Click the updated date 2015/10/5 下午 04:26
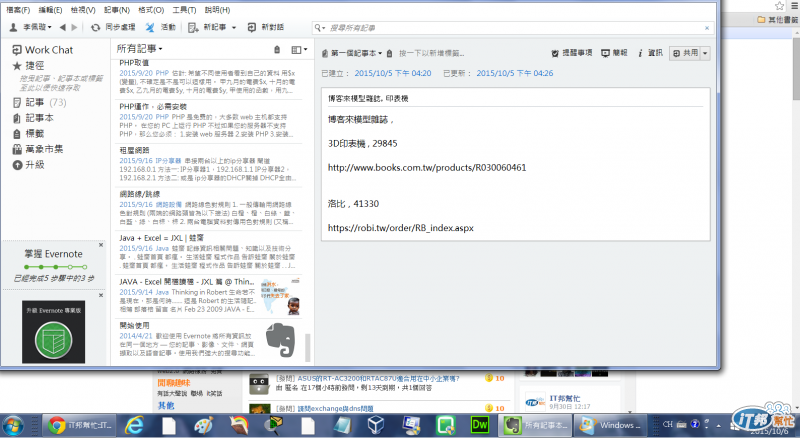The image size is (800, 438). coord(515,74)
